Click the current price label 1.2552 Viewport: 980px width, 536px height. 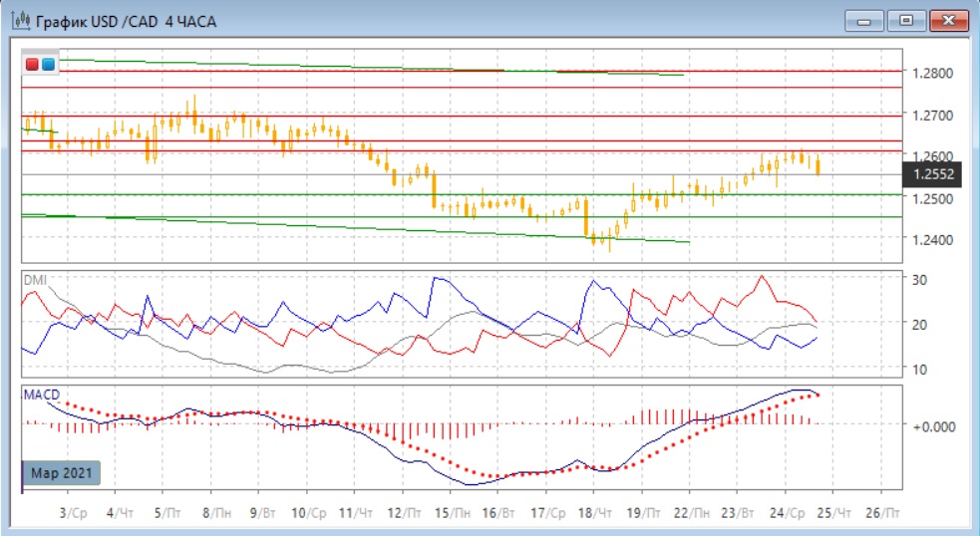934,174
